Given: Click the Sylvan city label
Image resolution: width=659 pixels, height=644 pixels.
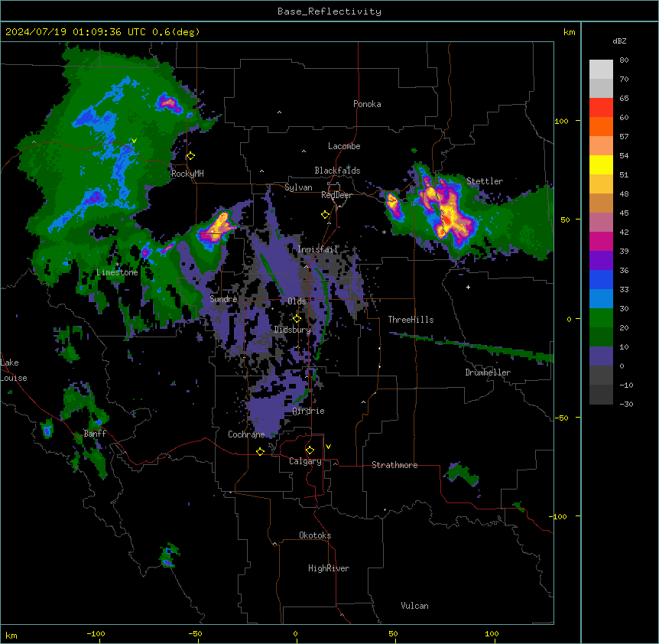Looking at the screenshot, I should coord(298,187).
